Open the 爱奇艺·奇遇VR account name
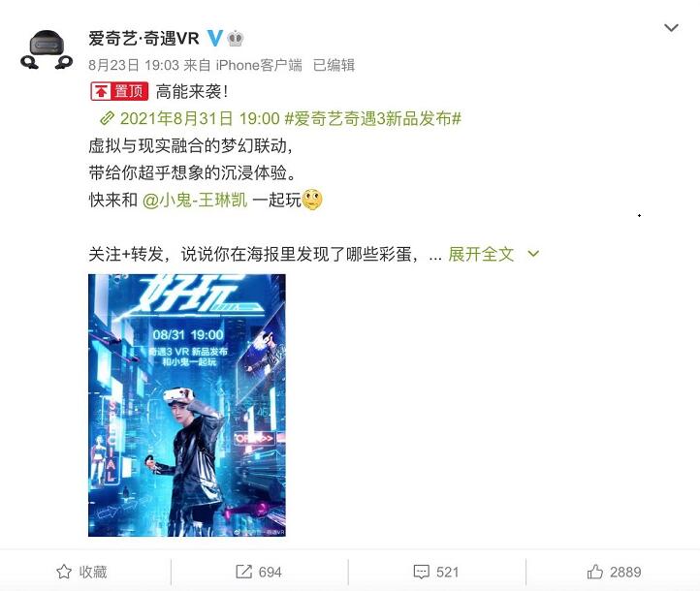The height and width of the screenshot is (591, 700). pyautogui.click(x=143, y=39)
